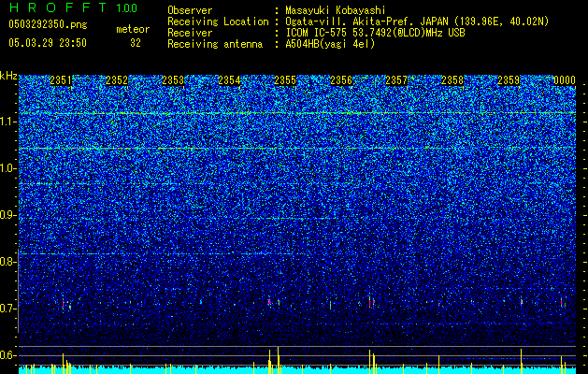The height and width of the screenshot is (374, 588).
Task: Click the 2358 time marker
Action: 452,80
